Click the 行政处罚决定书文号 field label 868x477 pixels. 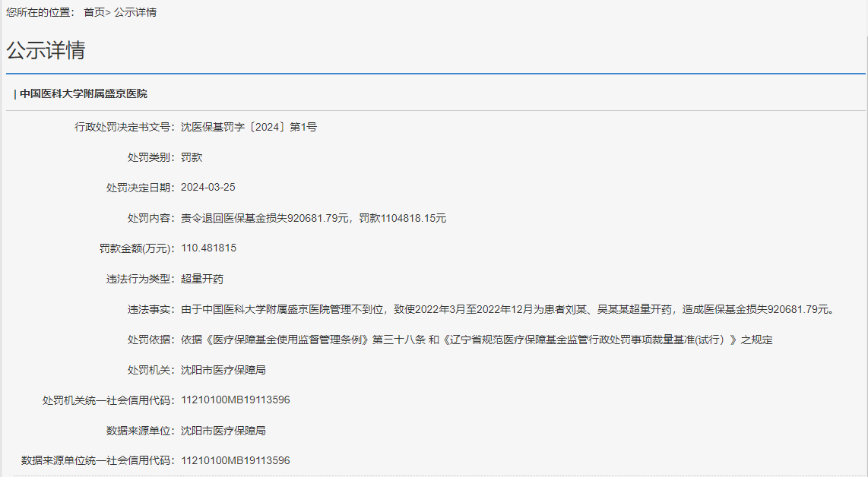click(124, 127)
